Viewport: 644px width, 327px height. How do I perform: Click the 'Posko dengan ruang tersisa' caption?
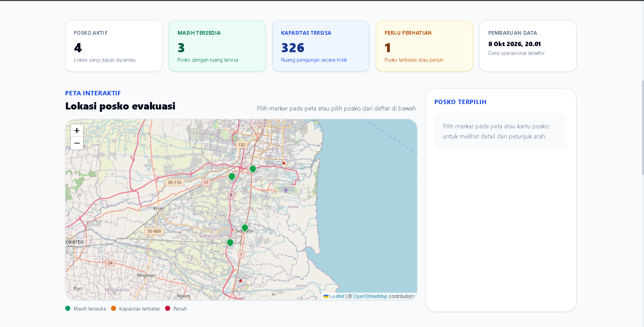[207, 60]
